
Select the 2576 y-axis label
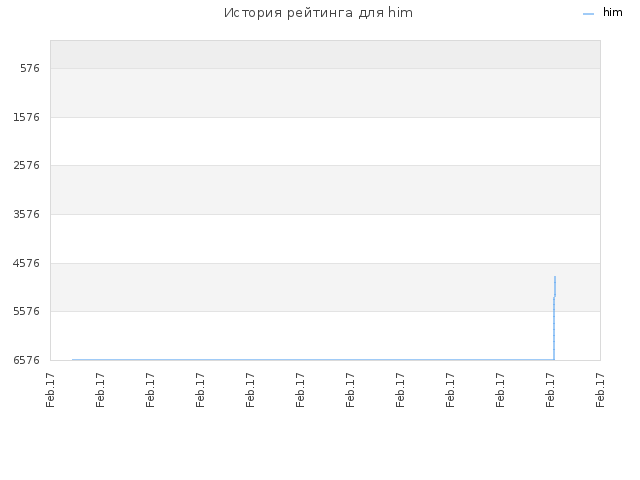(x=26, y=166)
